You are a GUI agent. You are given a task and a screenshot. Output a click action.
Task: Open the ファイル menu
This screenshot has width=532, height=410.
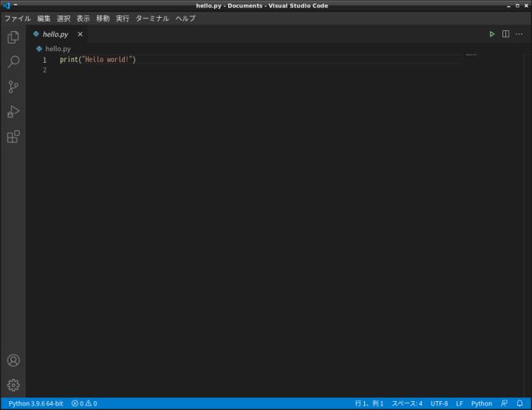point(18,18)
